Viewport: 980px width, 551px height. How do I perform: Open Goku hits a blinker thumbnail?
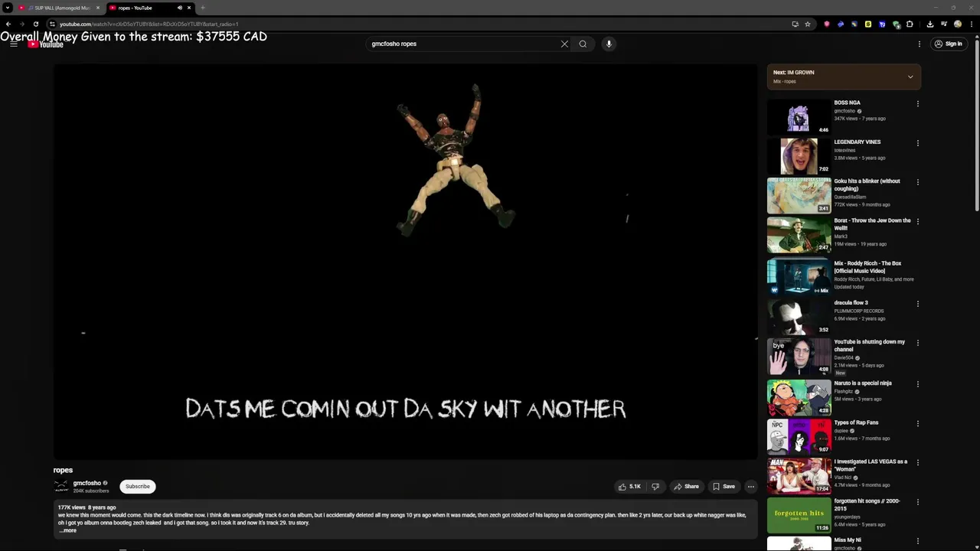[x=799, y=196]
